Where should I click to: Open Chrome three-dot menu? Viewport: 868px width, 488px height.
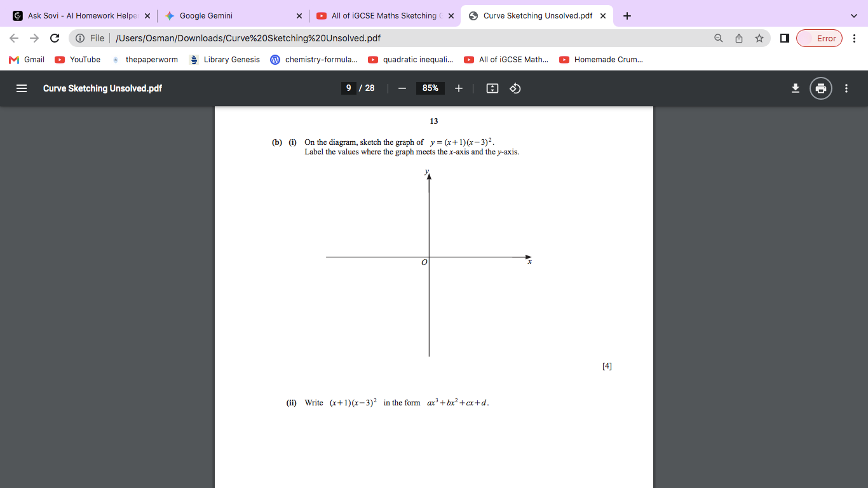pyautogui.click(x=855, y=38)
